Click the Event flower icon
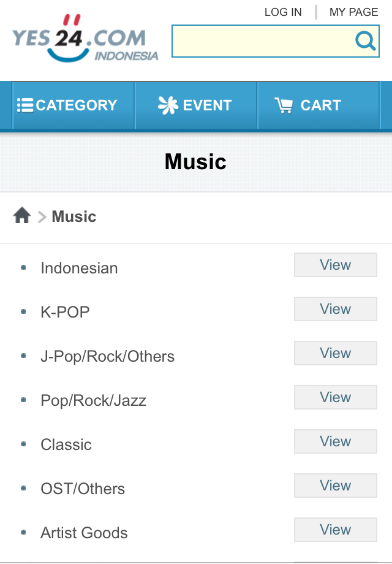Viewport: 392px width, 564px height. [168, 105]
